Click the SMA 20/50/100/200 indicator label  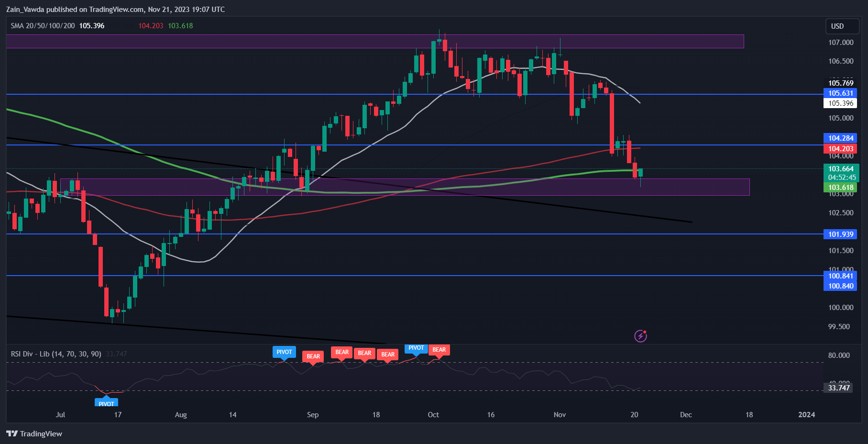tap(43, 26)
